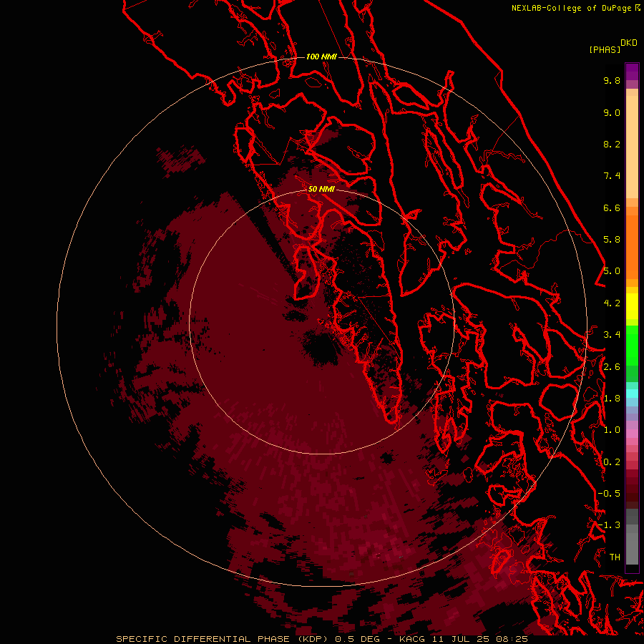Click the SPECIFIC DIFFERENTIAL PHASE (KDP) title text
This screenshot has height=644, width=644.
click(x=222, y=639)
